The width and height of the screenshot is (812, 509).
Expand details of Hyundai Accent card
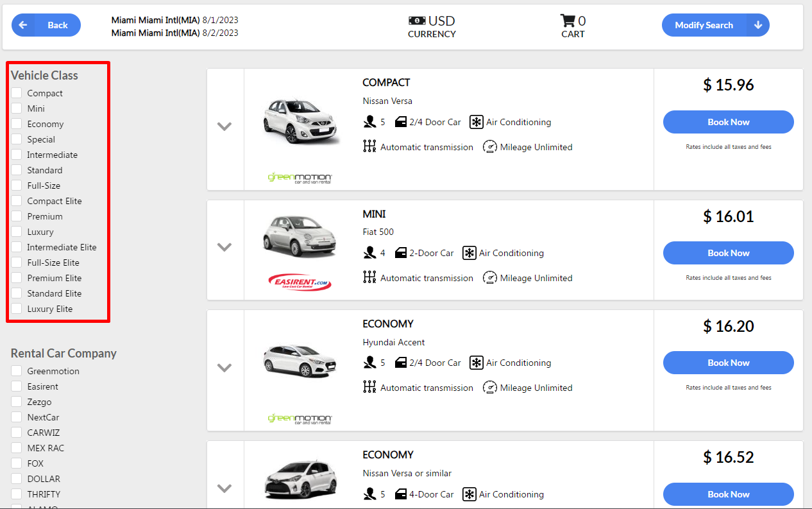224,368
